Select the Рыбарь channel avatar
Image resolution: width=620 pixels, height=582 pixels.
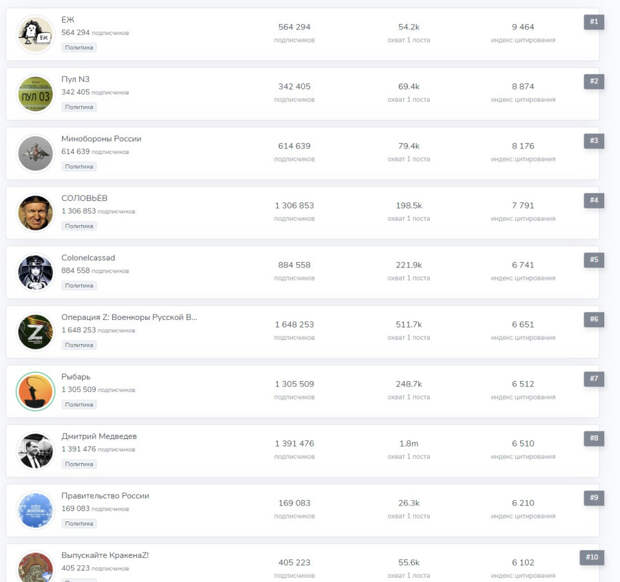tap(35, 391)
